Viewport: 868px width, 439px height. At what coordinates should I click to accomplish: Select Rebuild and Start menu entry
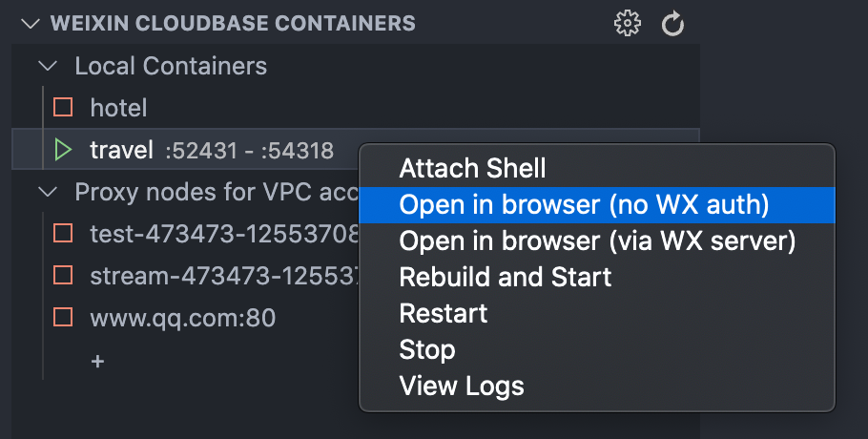(506, 277)
